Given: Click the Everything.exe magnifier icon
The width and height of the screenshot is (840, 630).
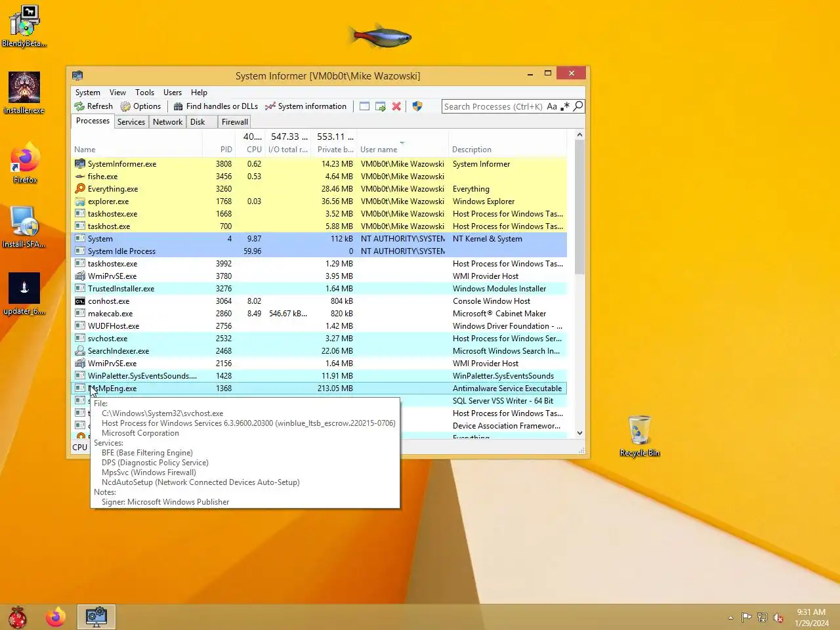Looking at the screenshot, I should 80,189.
